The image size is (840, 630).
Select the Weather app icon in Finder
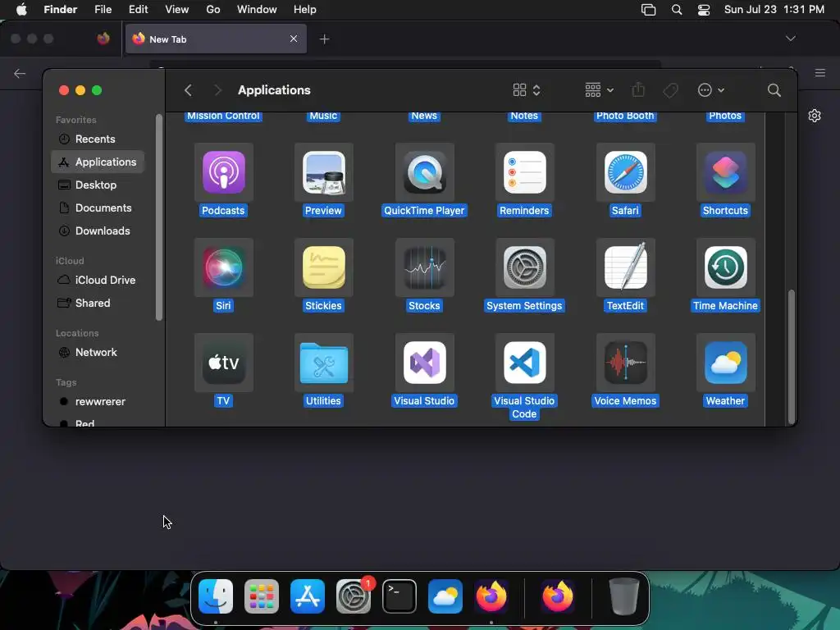(x=725, y=363)
